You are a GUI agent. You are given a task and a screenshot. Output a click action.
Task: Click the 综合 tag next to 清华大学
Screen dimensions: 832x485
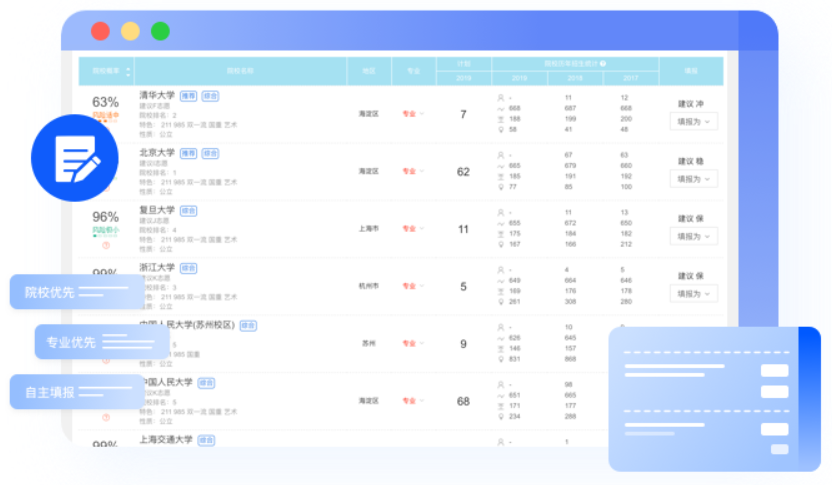(210, 96)
